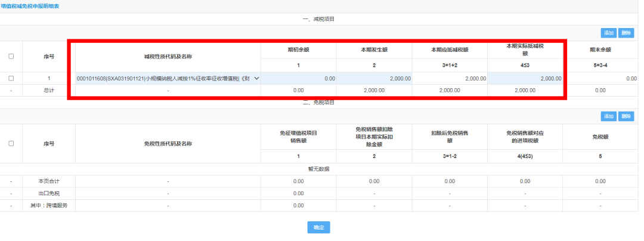
Task: Toggle select-all checkbox in 免税项目 table header
Action: pyautogui.click(x=11, y=144)
